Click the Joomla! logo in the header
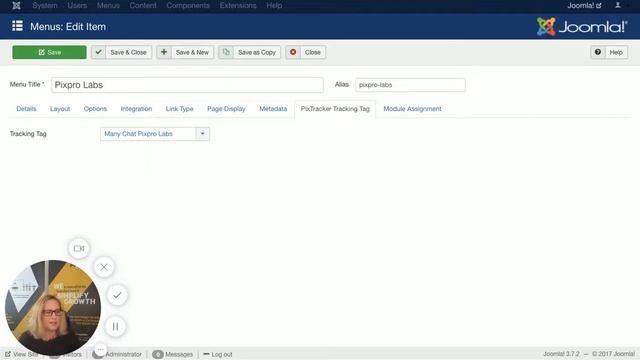Screen dimensions: 640x360 click(582, 27)
